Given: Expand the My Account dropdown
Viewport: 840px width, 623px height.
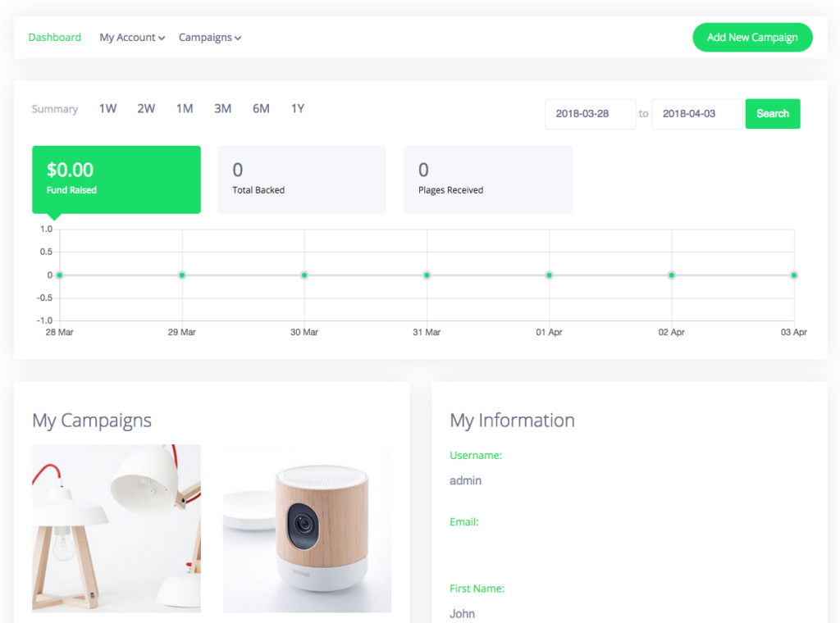Looking at the screenshot, I should pyautogui.click(x=132, y=37).
